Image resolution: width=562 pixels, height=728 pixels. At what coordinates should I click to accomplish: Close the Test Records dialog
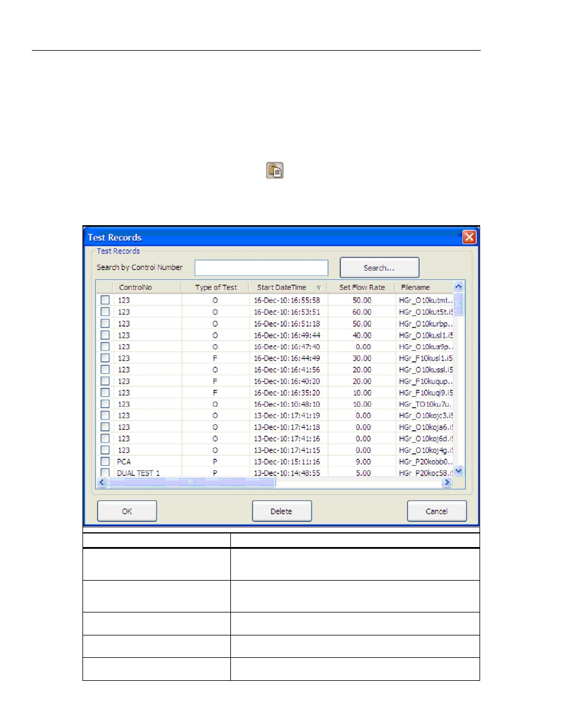click(x=469, y=237)
